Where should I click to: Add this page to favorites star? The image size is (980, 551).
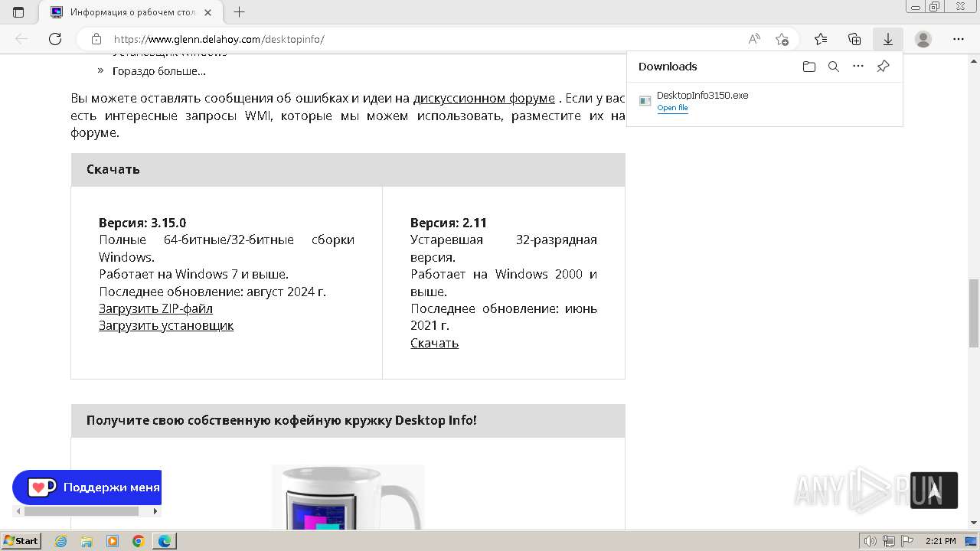[782, 39]
